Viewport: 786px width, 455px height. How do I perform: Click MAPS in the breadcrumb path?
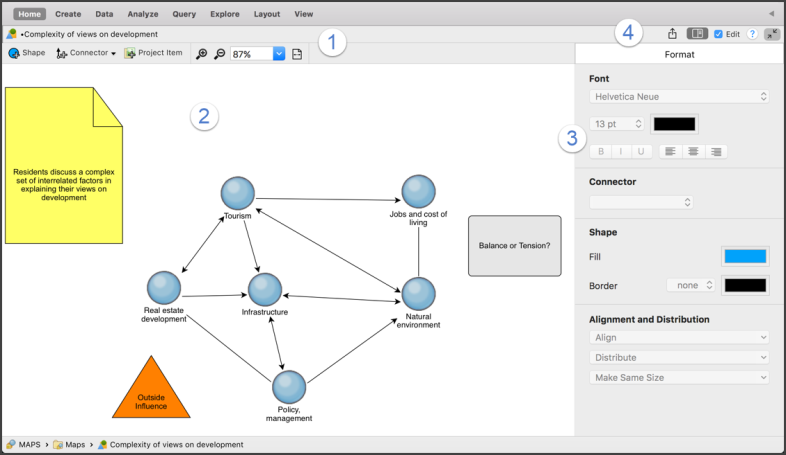coord(24,444)
